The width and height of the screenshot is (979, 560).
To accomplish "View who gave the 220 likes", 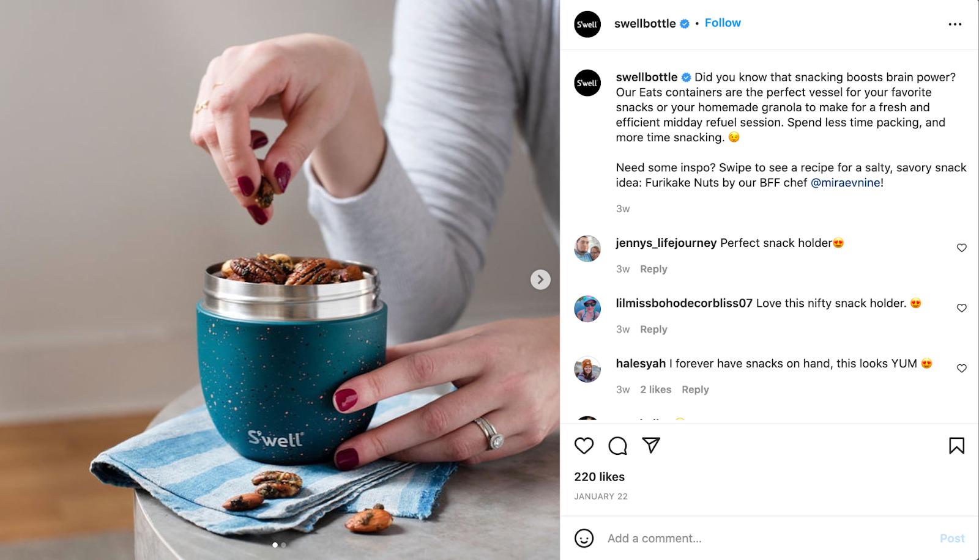I will click(599, 477).
